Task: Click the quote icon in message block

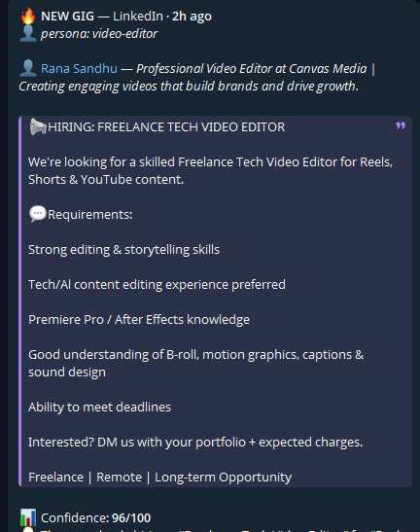Action: pos(401,125)
